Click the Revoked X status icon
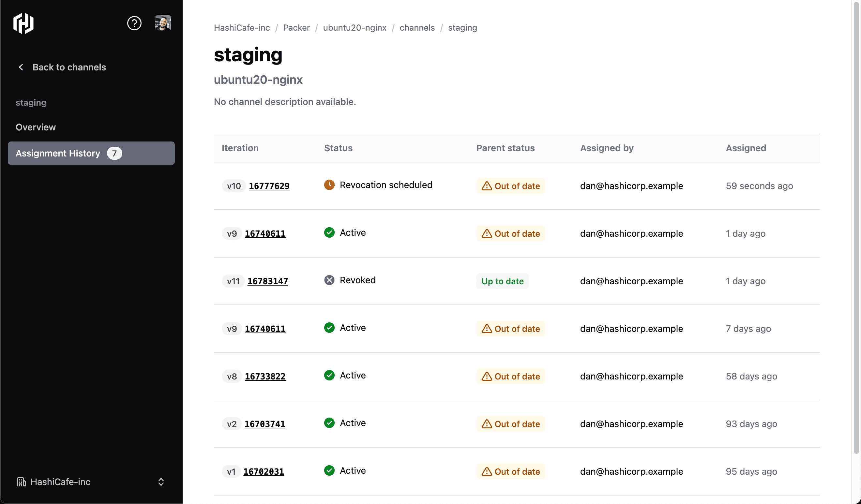This screenshot has height=504, width=861. point(329,280)
